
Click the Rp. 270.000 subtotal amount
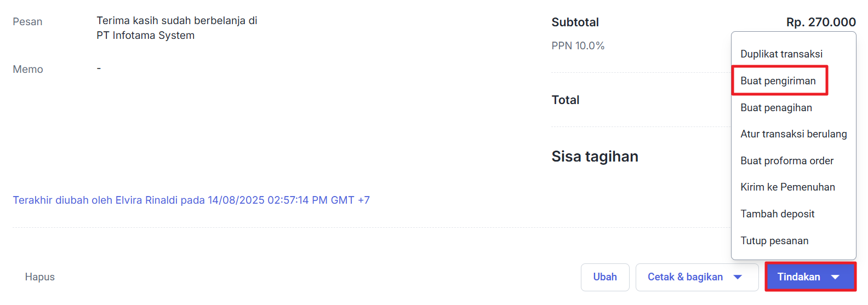click(x=820, y=22)
